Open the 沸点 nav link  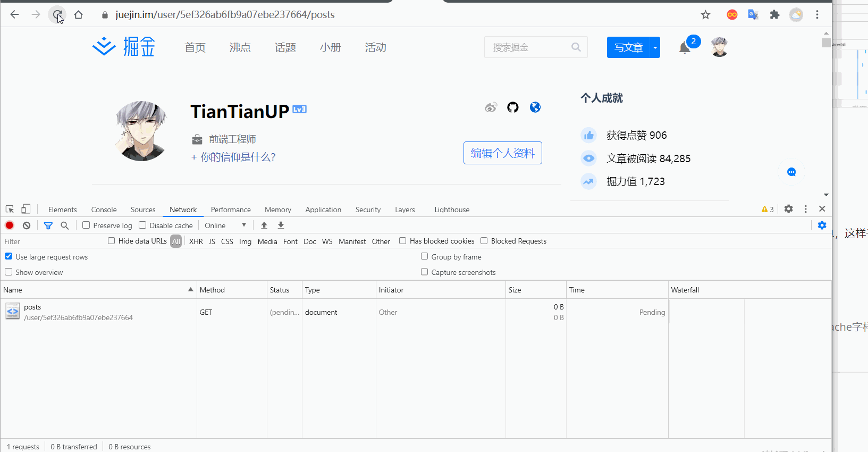point(240,47)
